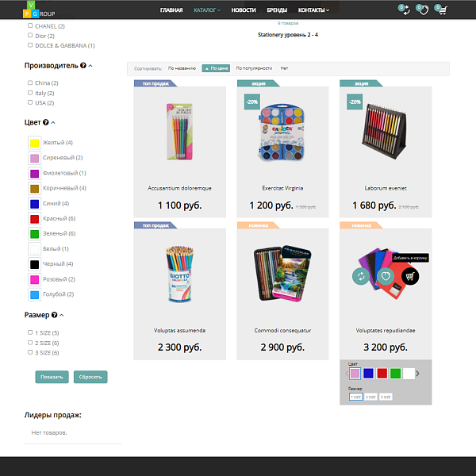Open the compare list icon in header
The height and width of the screenshot is (476, 476).
(x=404, y=10)
